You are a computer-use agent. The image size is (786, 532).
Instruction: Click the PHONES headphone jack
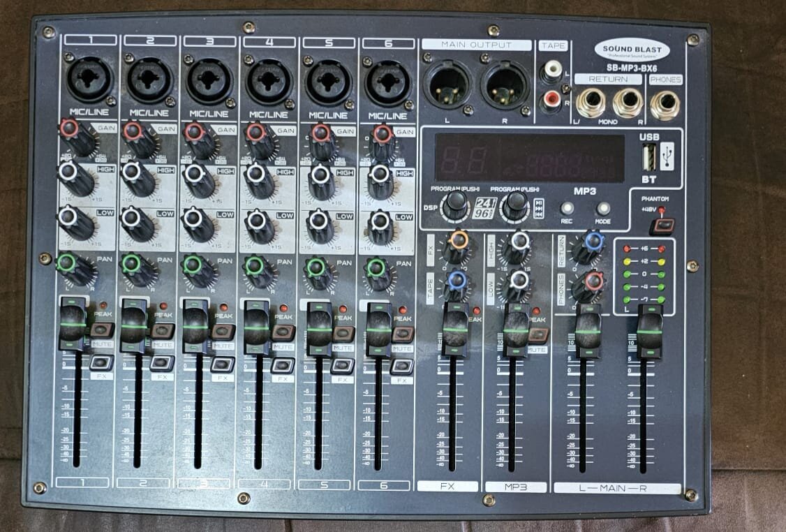tap(665, 105)
